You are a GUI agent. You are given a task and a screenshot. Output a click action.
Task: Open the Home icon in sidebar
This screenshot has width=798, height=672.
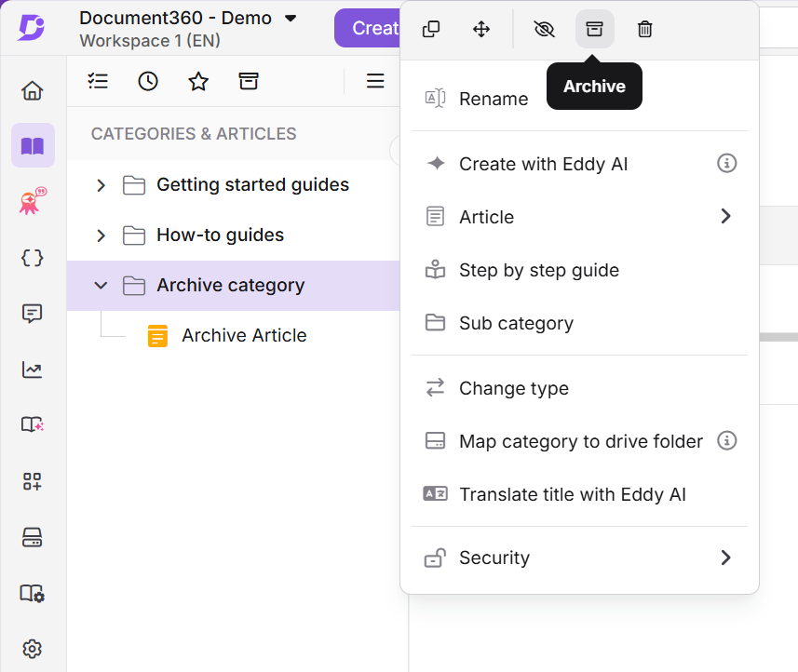tap(32, 90)
